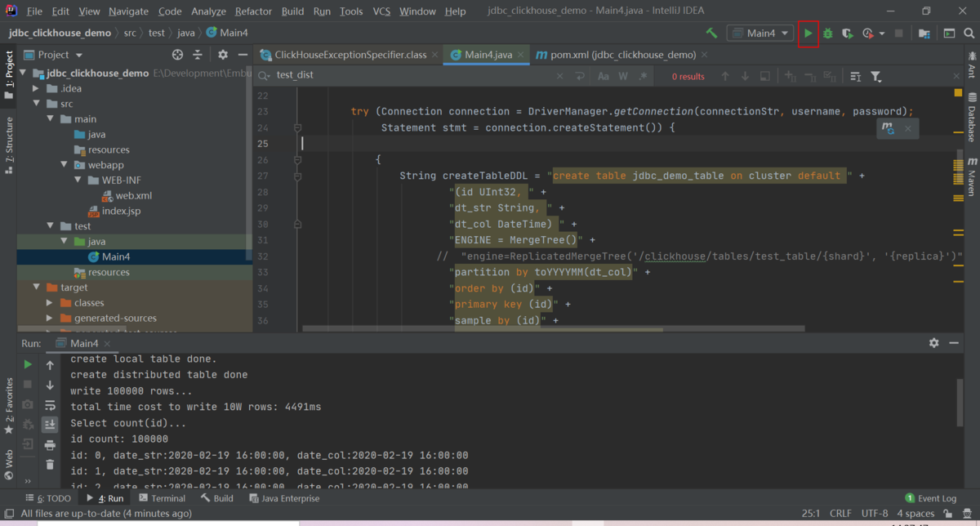This screenshot has width=980, height=526.
Task: Open search filter funnel icon
Action: [876, 76]
